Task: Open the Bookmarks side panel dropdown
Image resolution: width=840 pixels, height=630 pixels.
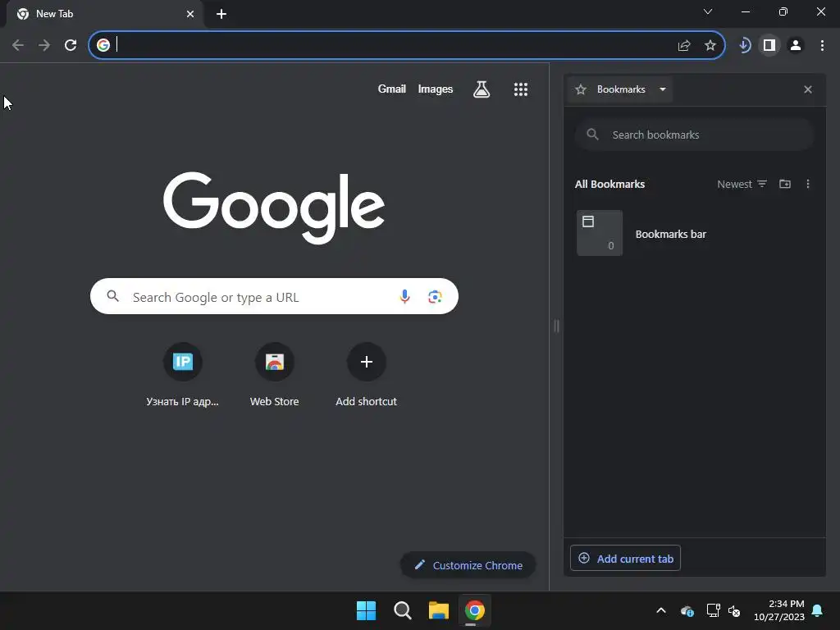Action: tap(620, 89)
